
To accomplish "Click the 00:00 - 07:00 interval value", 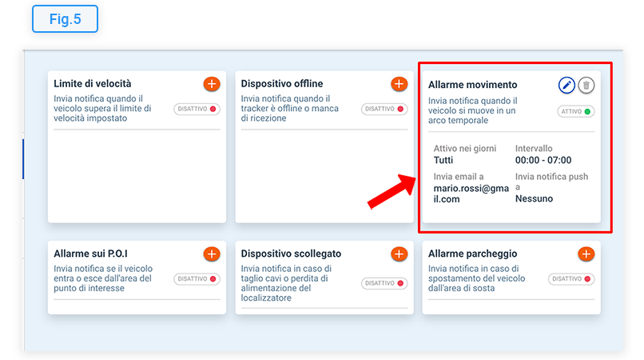I will click(x=543, y=160).
